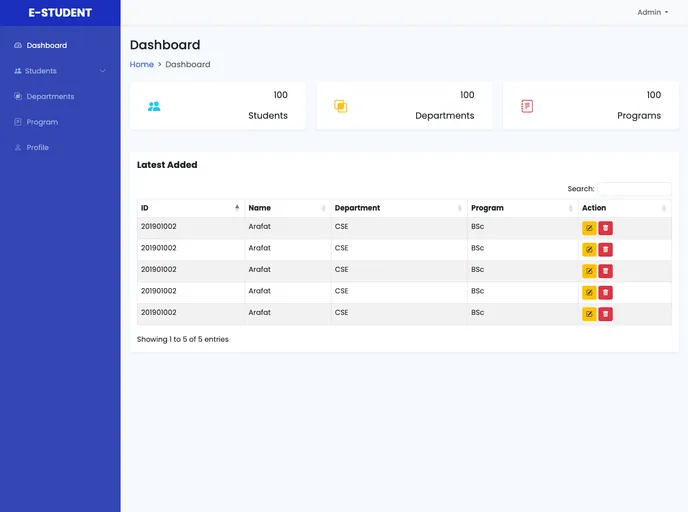The width and height of the screenshot is (688, 512).
Task: Click the Profile person icon in the sidebar
Action: [18, 147]
